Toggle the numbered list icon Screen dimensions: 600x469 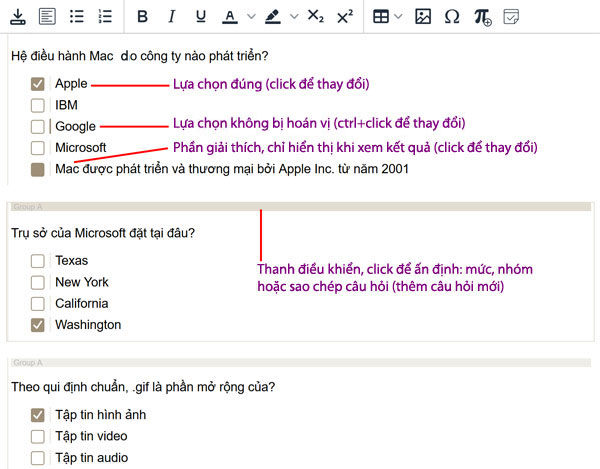point(105,16)
